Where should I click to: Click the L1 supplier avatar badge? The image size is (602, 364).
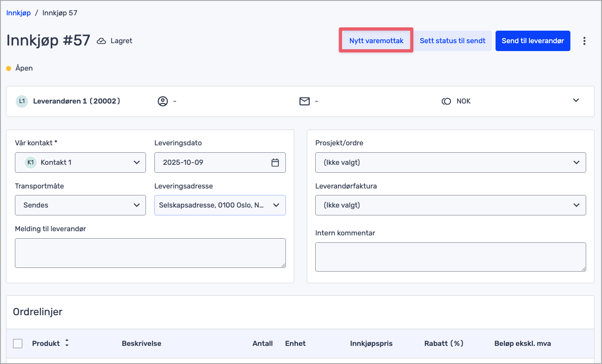point(22,101)
